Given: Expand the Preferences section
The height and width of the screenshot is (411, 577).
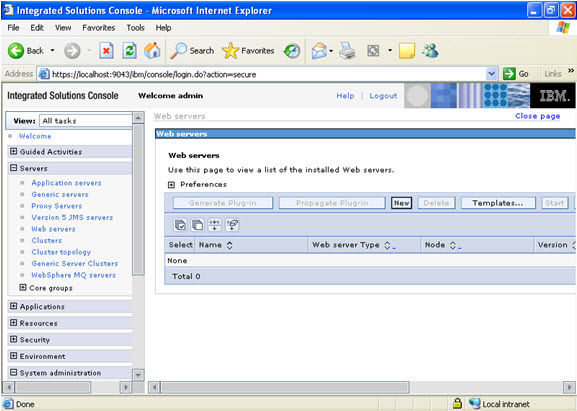Looking at the screenshot, I should point(171,185).
